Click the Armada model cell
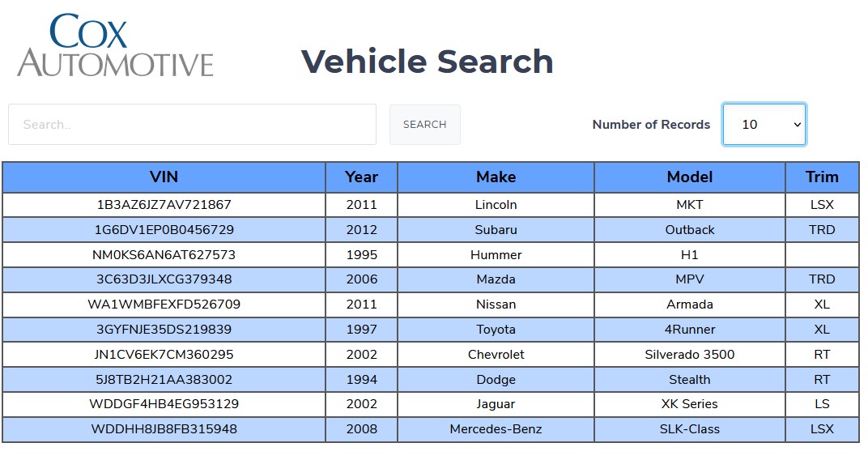Screen dimensions: 868x460 coord(690,305)
